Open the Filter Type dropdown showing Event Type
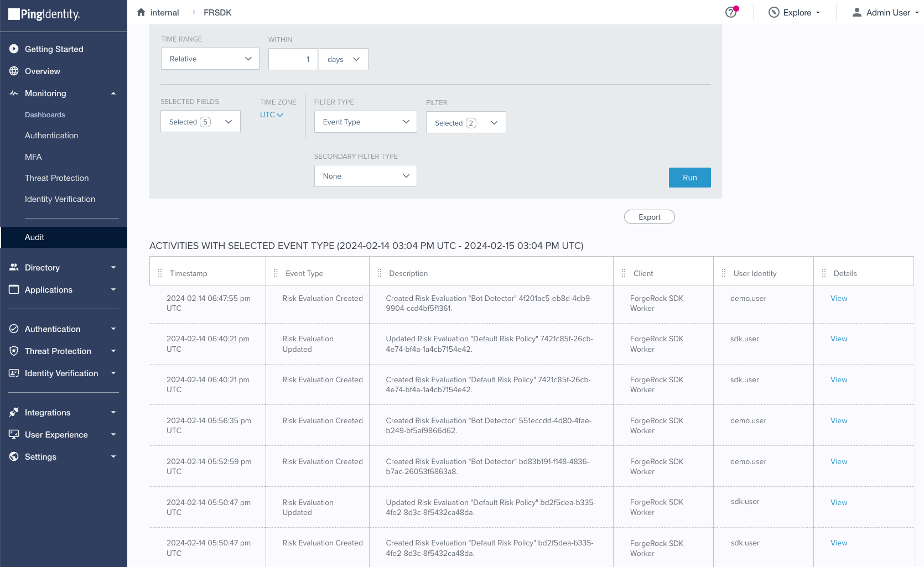Viewport: 924px width, 567px height. [365, 122]
